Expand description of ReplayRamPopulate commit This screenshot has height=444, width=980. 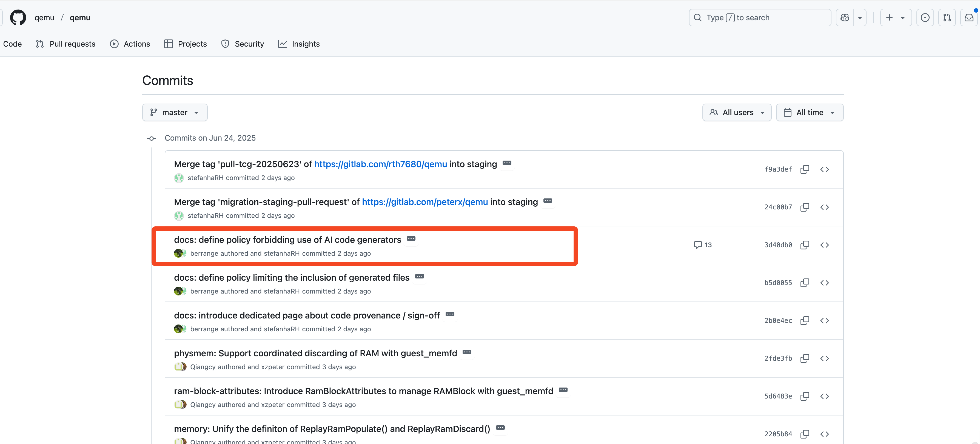(500, 428)
